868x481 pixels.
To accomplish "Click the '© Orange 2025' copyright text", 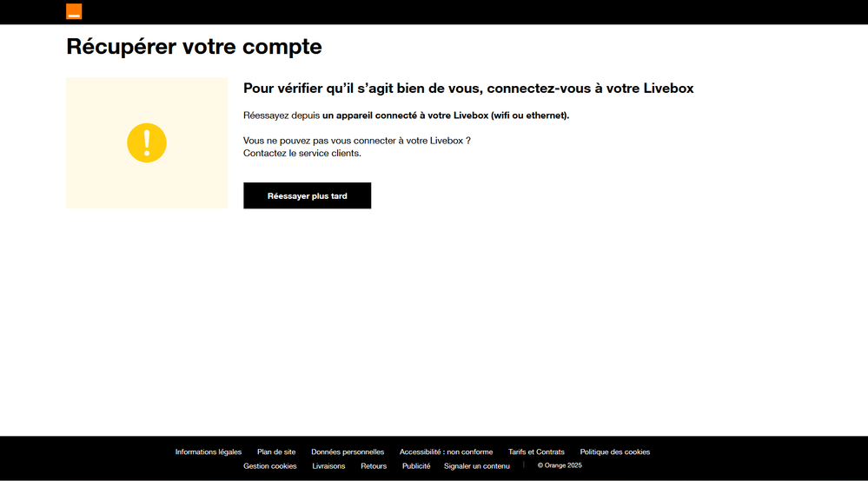I will pos(560,465).
